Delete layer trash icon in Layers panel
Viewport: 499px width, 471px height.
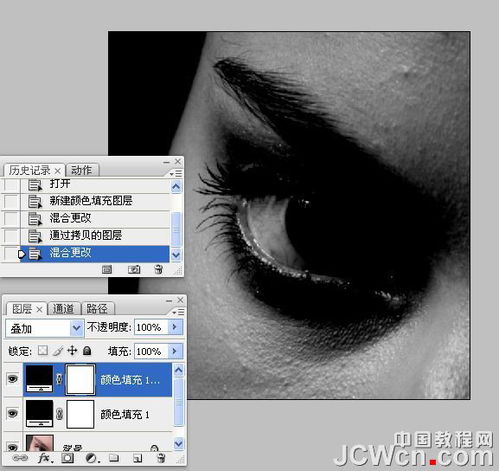(161, 458)
